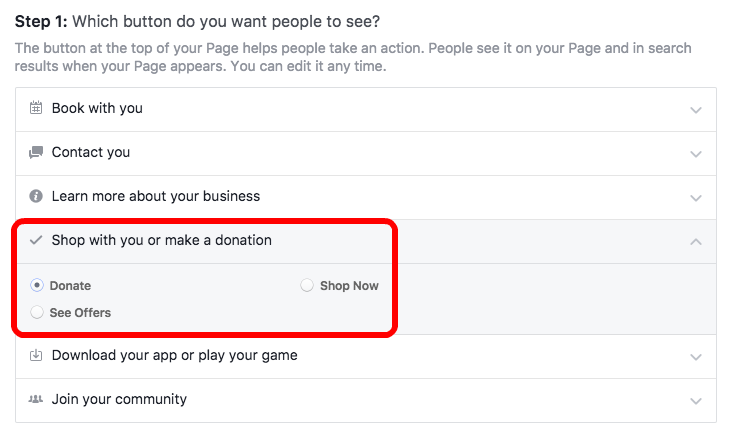This screenshot has width=734, height=436.
Task: Click the people icon beside Join your community
Action: click(36, 399)
